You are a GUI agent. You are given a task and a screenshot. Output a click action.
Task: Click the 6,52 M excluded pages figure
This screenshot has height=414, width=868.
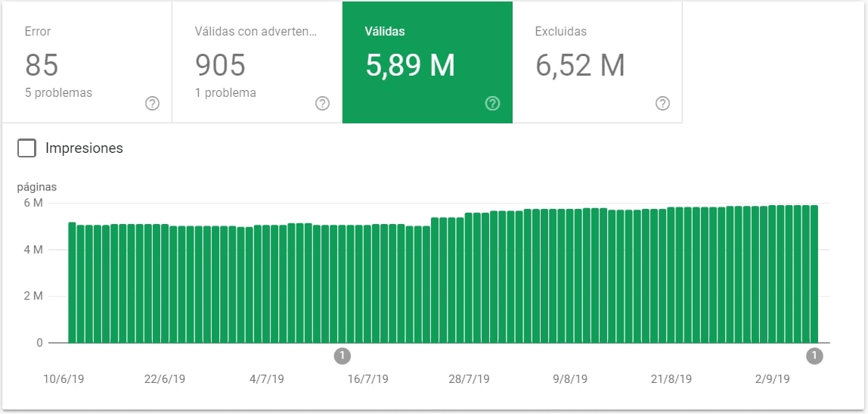point(580,66)
